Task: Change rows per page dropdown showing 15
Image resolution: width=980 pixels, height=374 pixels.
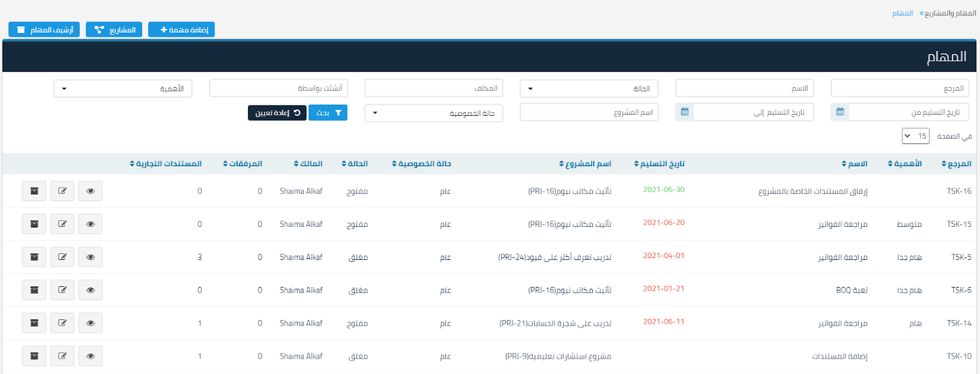Action: point(915,136)
